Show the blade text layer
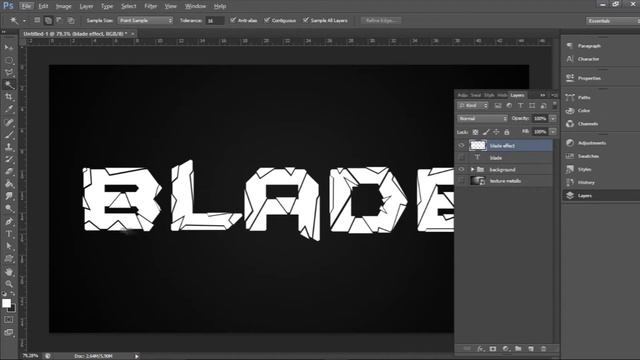 tap(462, 158)
